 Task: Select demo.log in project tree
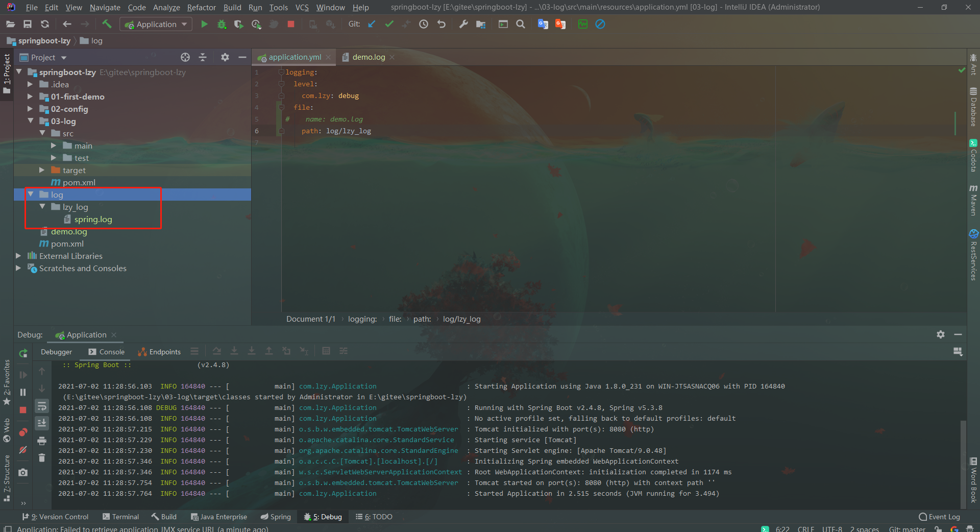pos(69,231)
